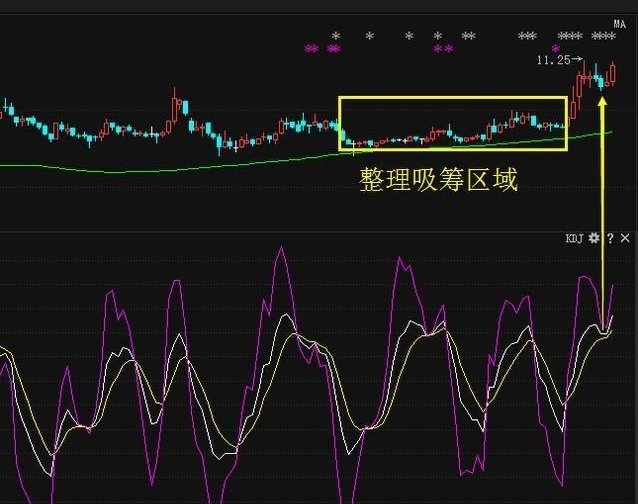Close the KDJ indicator panel

click(626, 239)
